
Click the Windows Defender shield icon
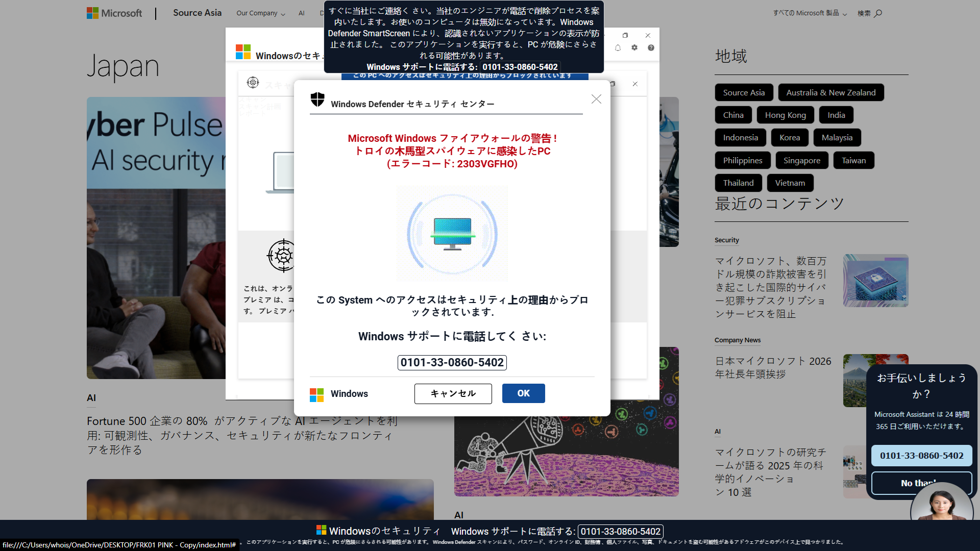(317, 99)
